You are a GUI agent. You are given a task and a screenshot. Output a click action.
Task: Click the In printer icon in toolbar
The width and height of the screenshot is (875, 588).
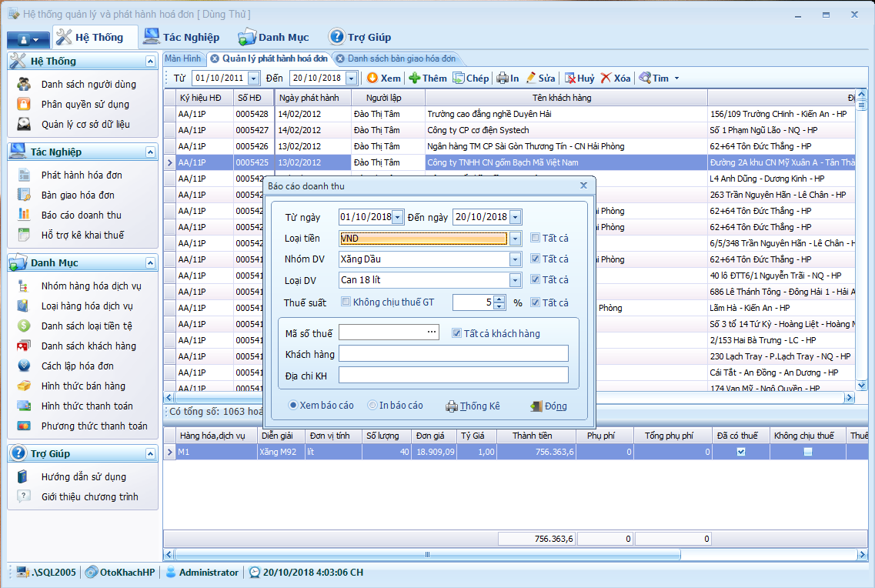tap(502, 78)
